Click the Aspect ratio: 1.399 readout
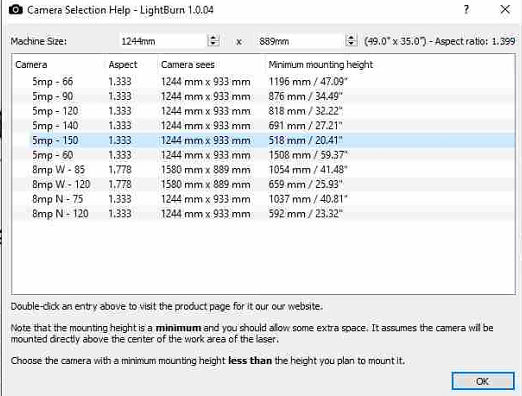This screenshot has width=522, height=396. [x=475, y=41]
